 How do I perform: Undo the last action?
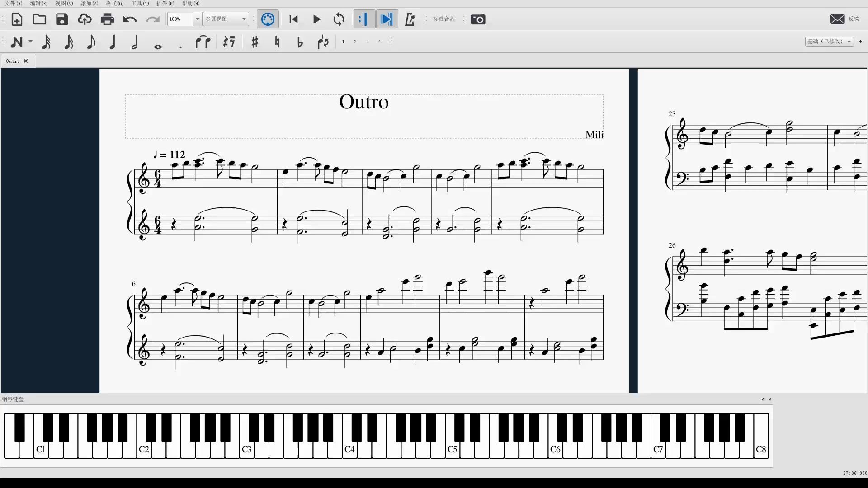pyautogui.click(x=130, y=19)
